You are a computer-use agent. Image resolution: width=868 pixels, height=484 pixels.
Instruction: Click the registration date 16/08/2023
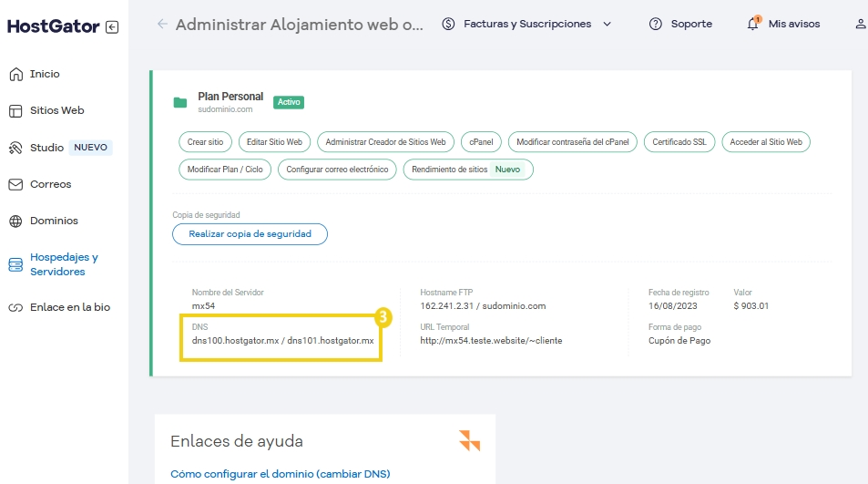pyautogui.click(x=672, y=305)
